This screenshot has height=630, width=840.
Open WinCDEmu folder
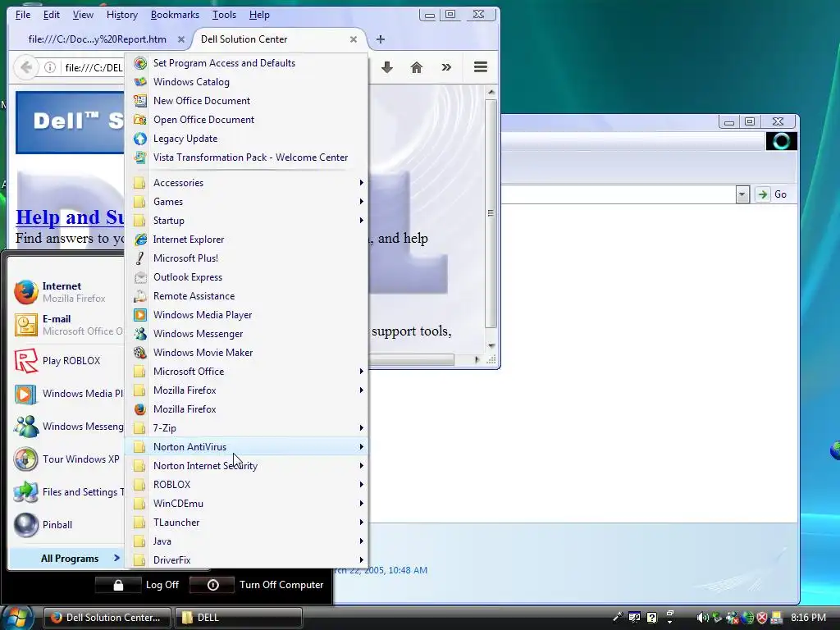click(246, 504)
